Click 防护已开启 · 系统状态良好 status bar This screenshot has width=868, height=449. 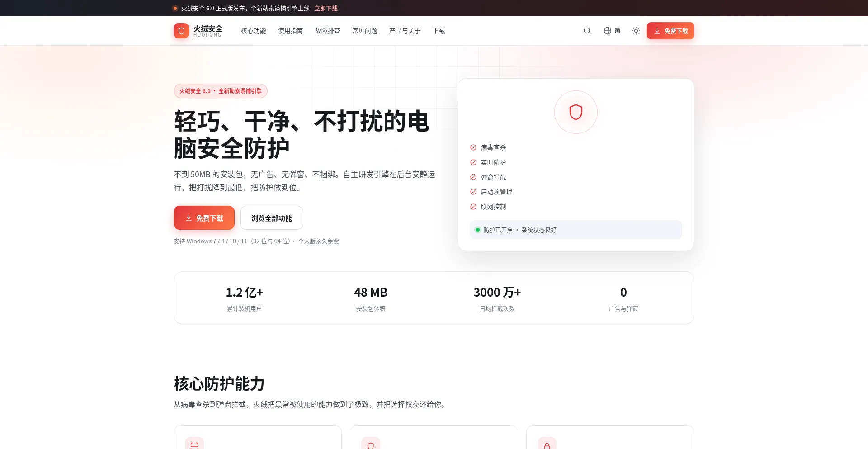tap(576, 230)
